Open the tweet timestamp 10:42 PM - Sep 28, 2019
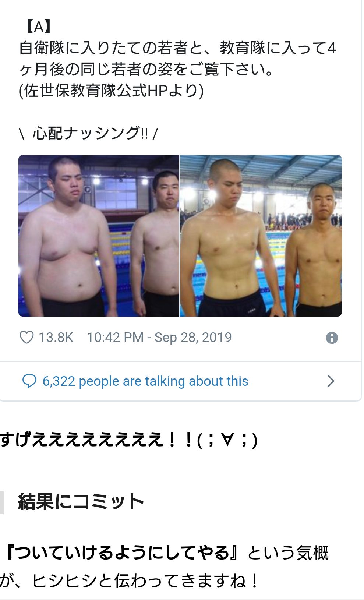The height and width of the screenshot is (600, 364). 159,337
